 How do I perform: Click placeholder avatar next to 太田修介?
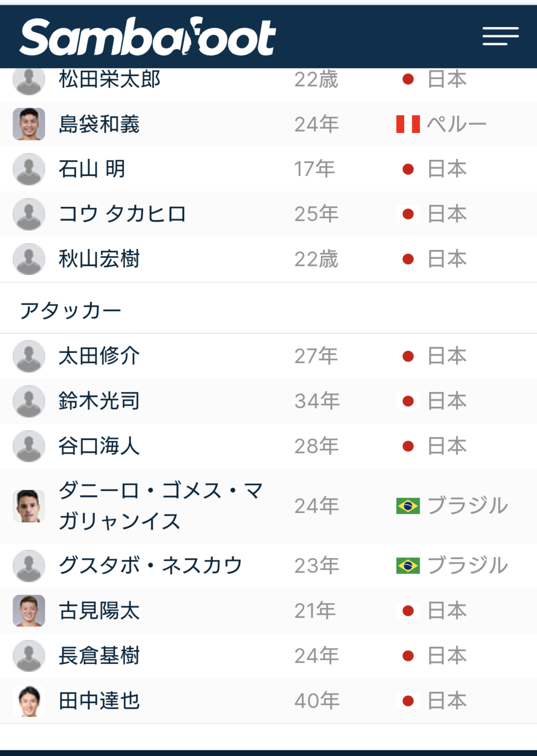click(29, 356)
